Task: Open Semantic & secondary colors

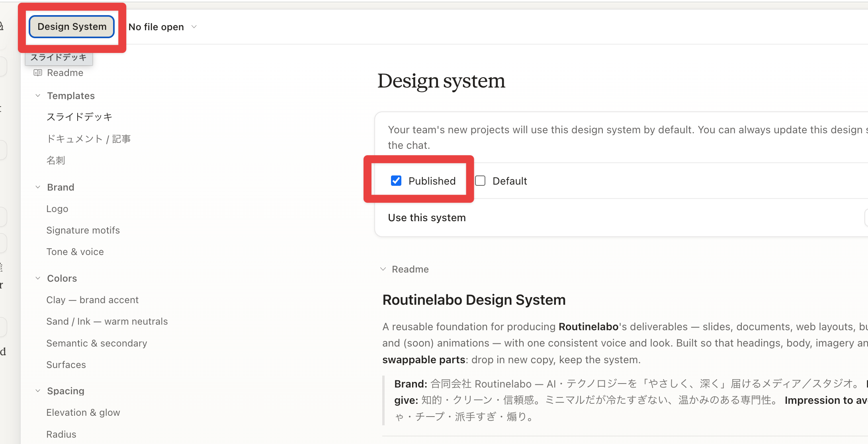Action: [96, 343]
